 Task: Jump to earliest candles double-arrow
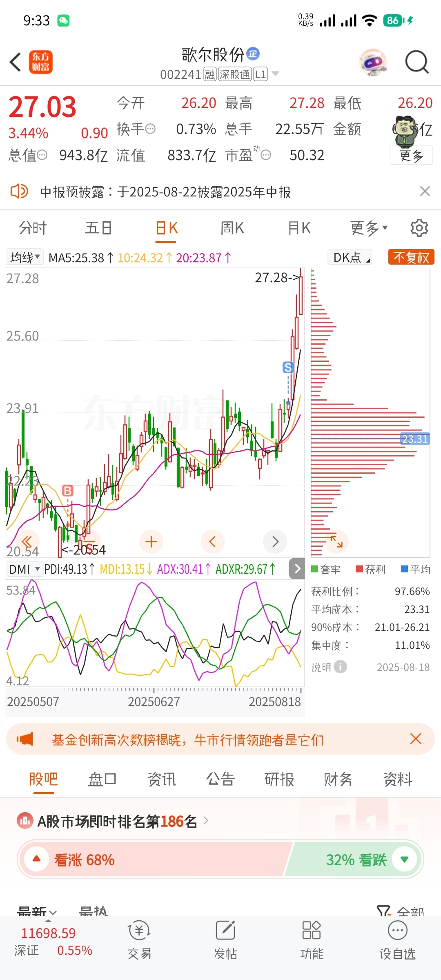pyautogui.click(x=27, y=542)
